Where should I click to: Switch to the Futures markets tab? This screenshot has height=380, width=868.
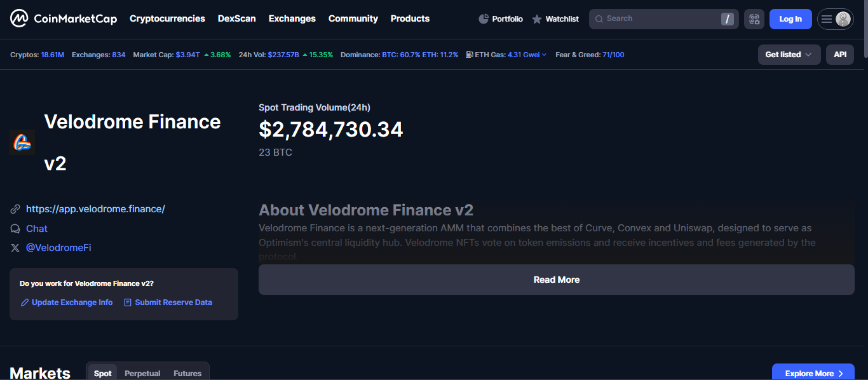coord(187,373)
